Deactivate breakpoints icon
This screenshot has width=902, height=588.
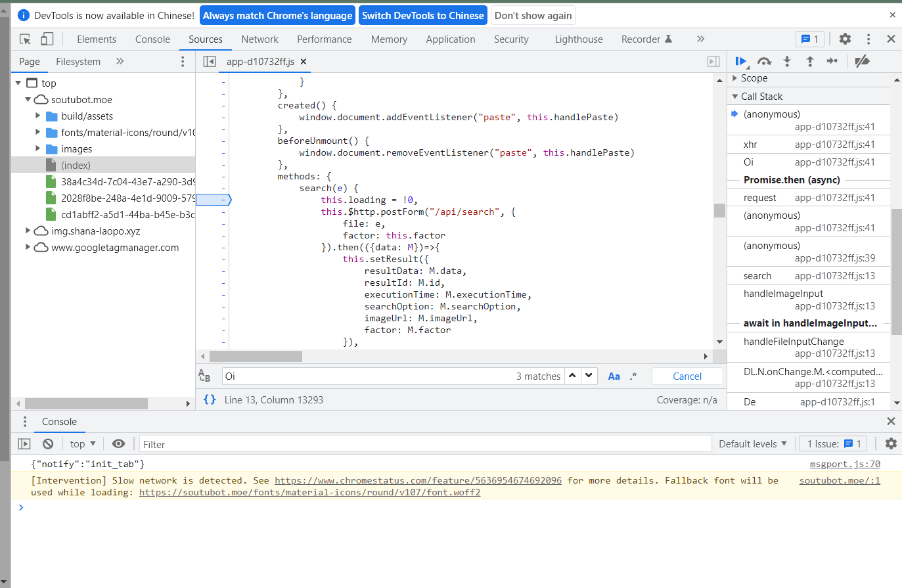point(862,62)
